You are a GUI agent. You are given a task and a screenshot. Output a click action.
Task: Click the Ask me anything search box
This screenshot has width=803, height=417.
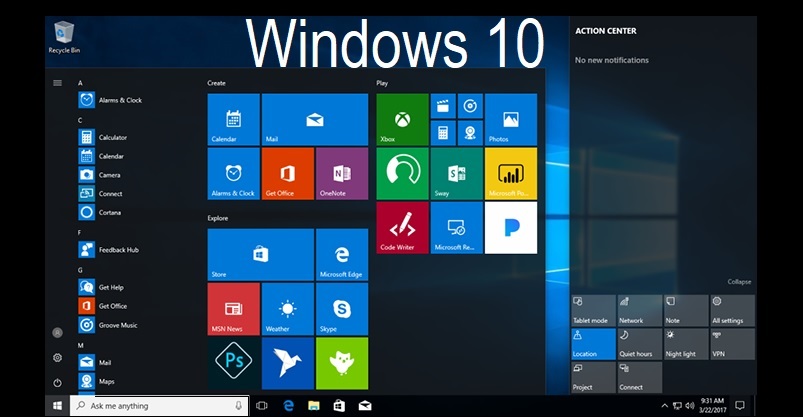pyautogui.click(x=159, y=406)
